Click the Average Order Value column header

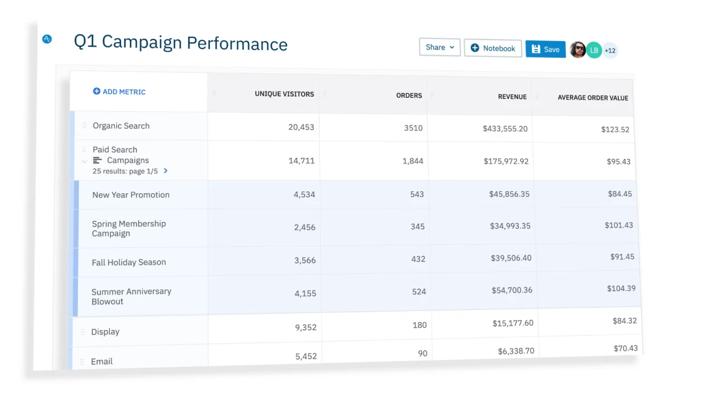[x=593, y=98]
